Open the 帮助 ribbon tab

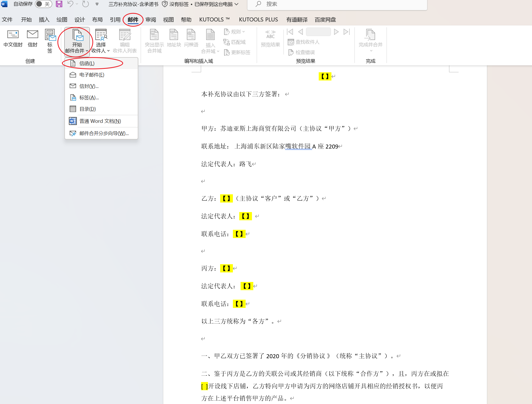tap(186, 20)
